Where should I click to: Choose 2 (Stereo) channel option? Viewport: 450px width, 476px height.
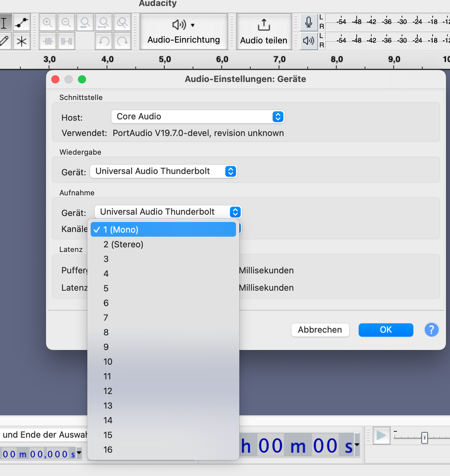(163, 244)
